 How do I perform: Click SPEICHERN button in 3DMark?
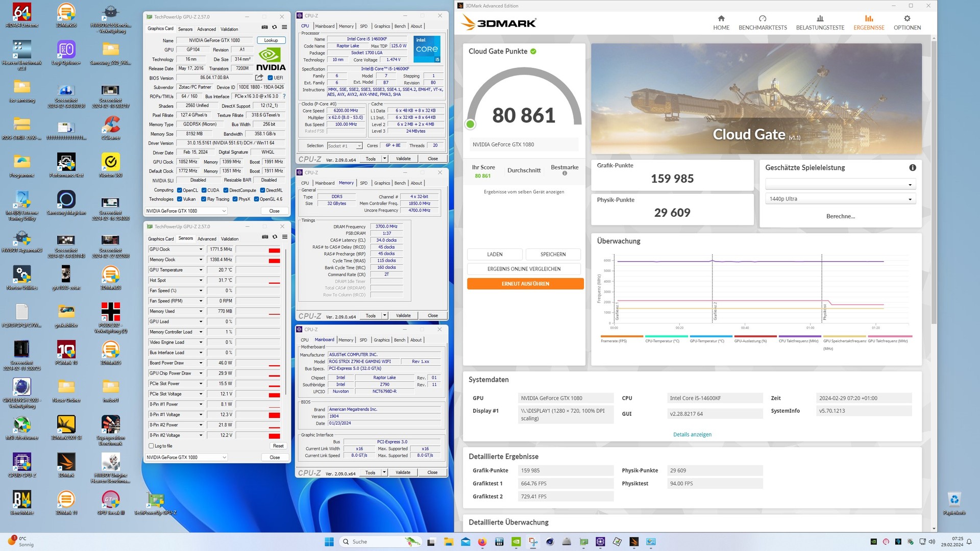553,254
